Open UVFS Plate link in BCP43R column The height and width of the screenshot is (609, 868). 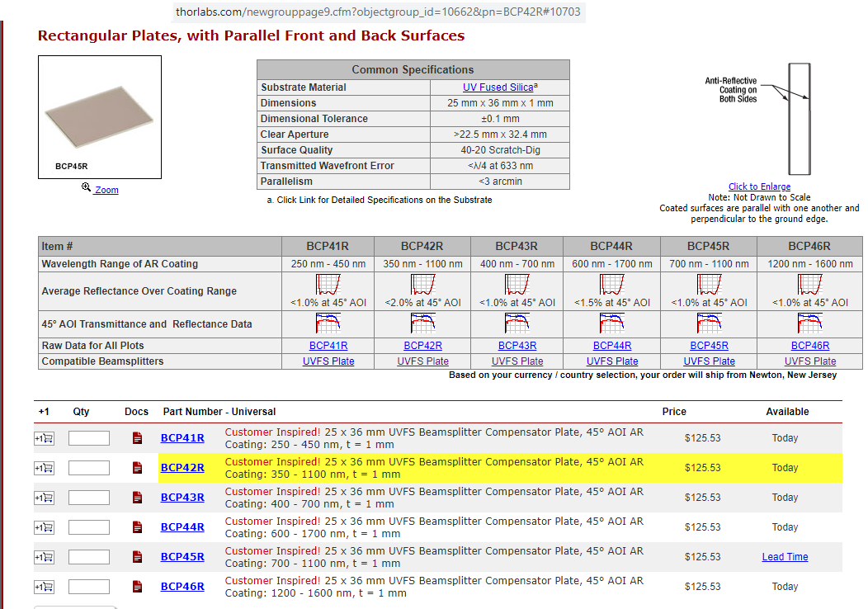tap(517, 361)
